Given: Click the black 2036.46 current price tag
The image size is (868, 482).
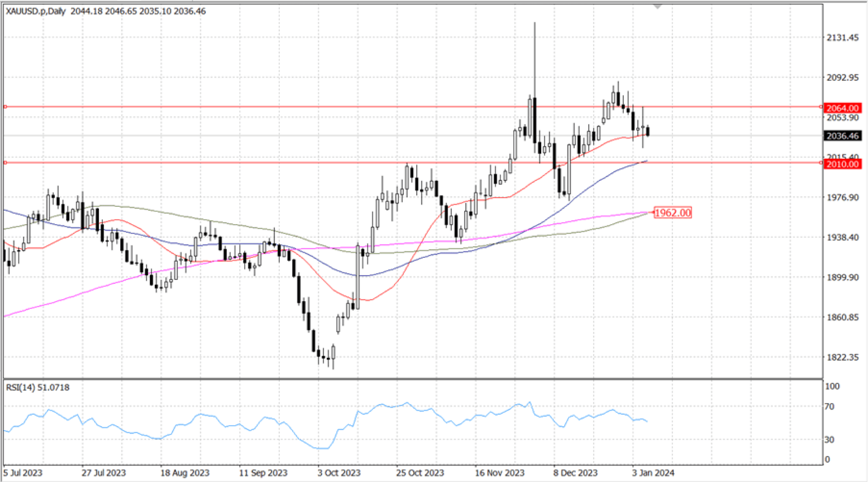Looking at the screenshot, I should pyautogui.click(x=842, y=136).
